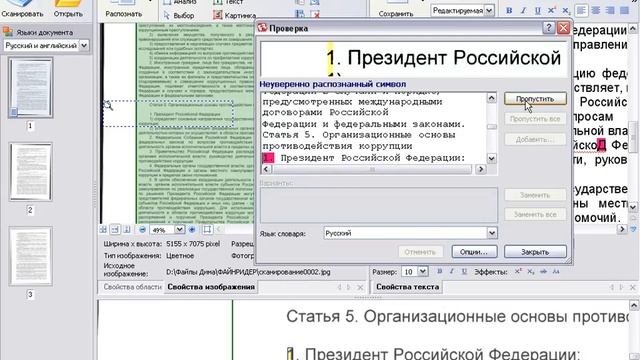Close text properties panel with X
640x360 pixels.
[633, 288]
